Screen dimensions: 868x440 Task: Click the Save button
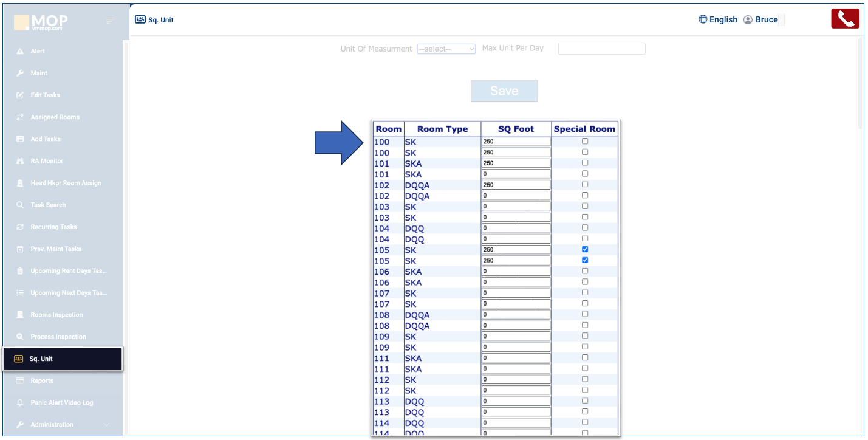point(504,91)
